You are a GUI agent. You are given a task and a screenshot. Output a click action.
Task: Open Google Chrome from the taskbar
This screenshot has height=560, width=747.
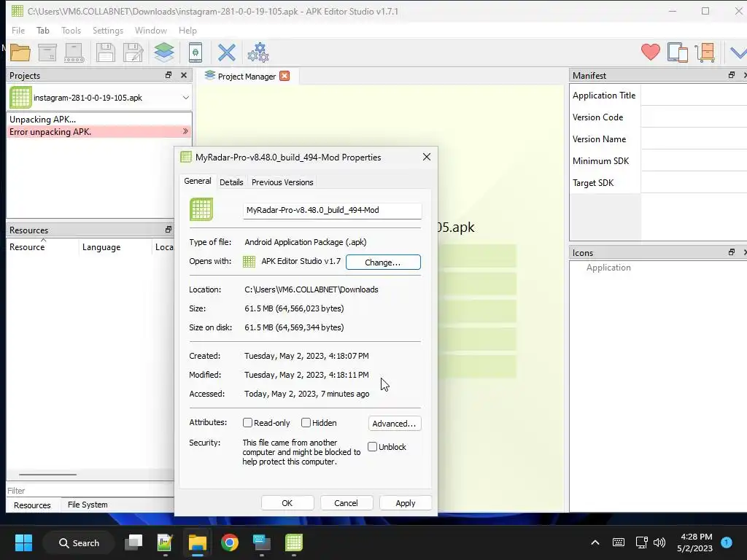pos(230,542)
